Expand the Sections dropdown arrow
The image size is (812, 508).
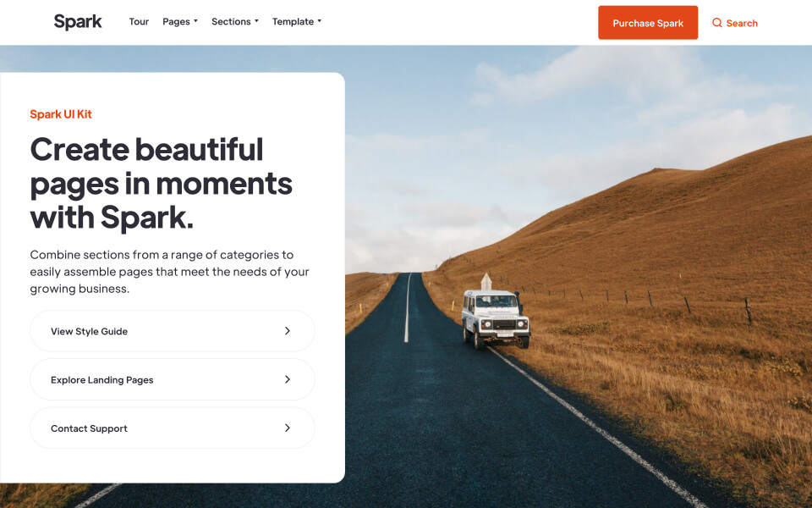256,21
